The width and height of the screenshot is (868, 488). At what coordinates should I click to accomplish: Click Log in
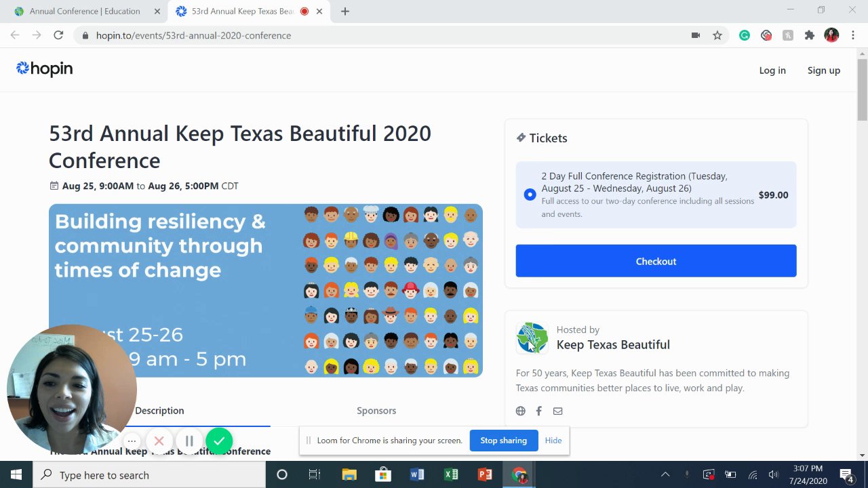click(772, 70)
